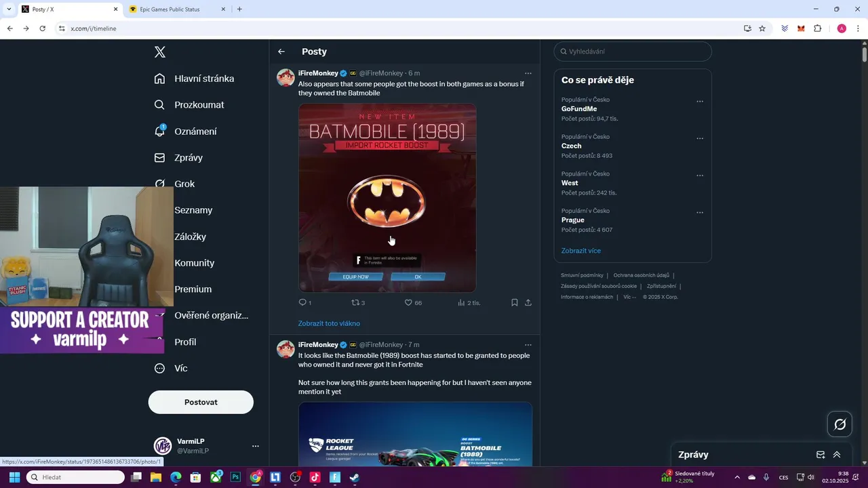Click the back arrow beside Posty
The image size is (868, 488).
click(x=281, y=52)
